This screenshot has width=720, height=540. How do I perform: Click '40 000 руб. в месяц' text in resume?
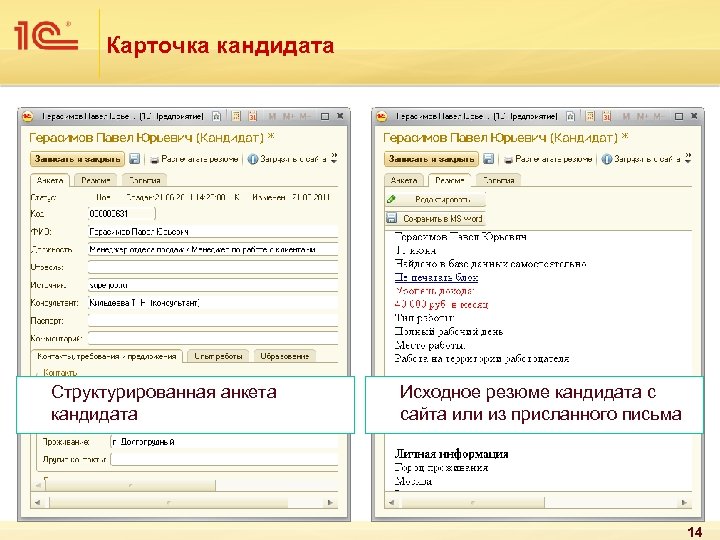(x=441, y=304)
